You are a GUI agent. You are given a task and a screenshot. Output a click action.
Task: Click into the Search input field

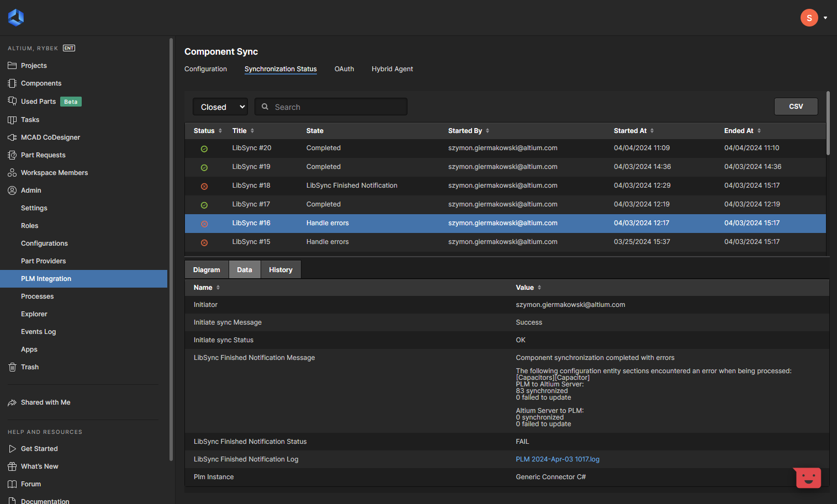[331, 107]
